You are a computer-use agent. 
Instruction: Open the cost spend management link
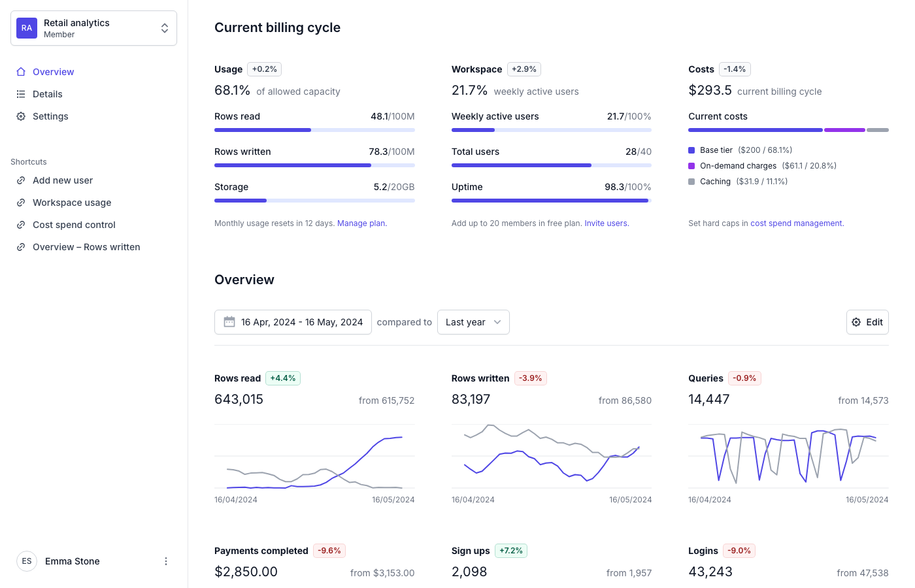tap(796, 223)
